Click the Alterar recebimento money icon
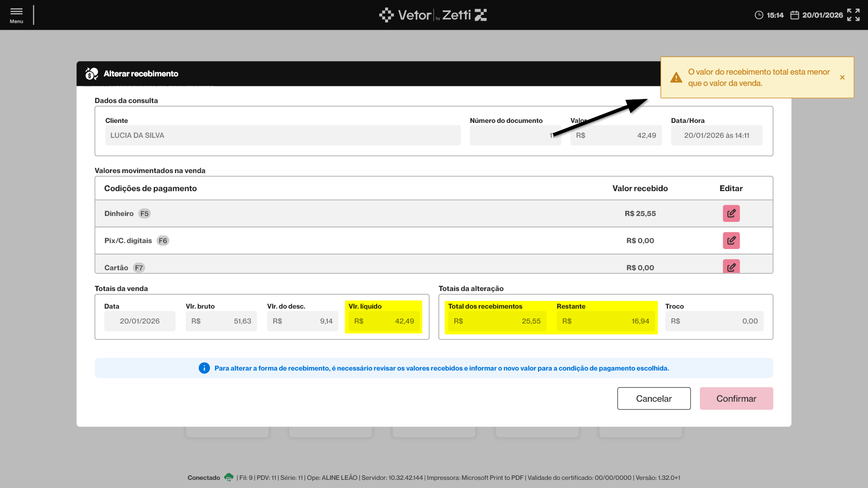Screen dimensions: 868x488 [x=92, y=74]
